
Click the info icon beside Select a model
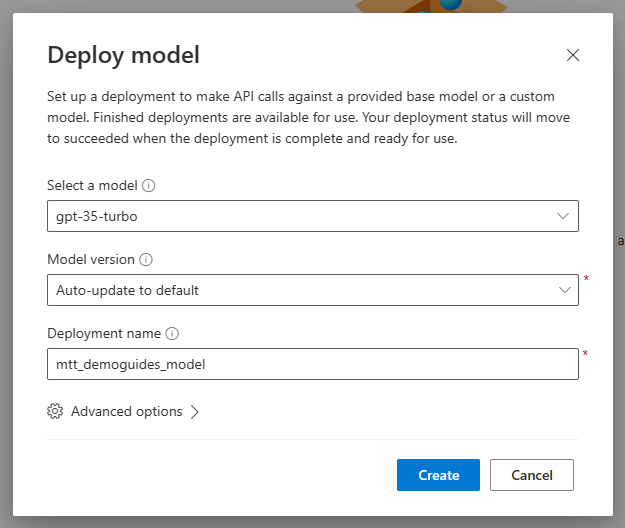click(x=149, y=185)
